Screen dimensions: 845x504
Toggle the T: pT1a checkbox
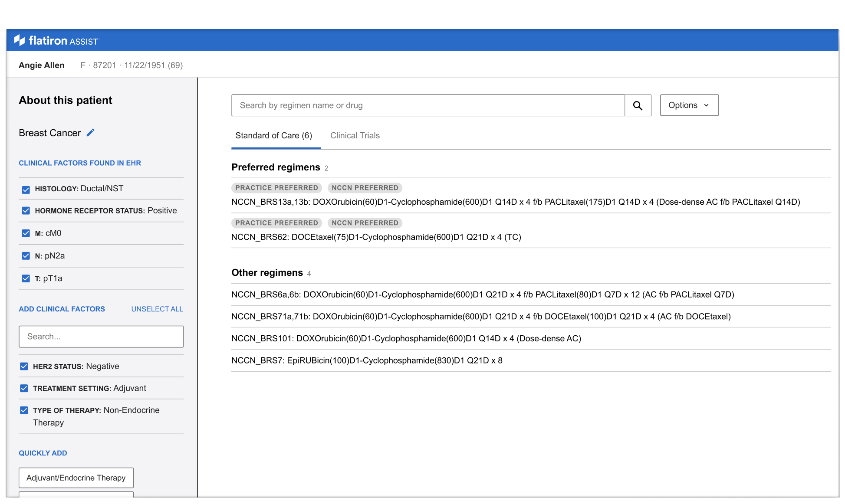[26, 278]
